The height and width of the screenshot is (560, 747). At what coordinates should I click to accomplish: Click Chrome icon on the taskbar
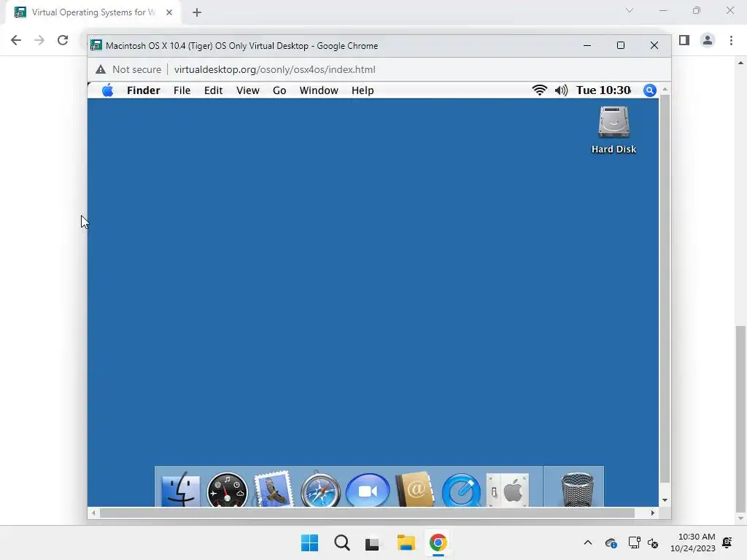(438, 542)
